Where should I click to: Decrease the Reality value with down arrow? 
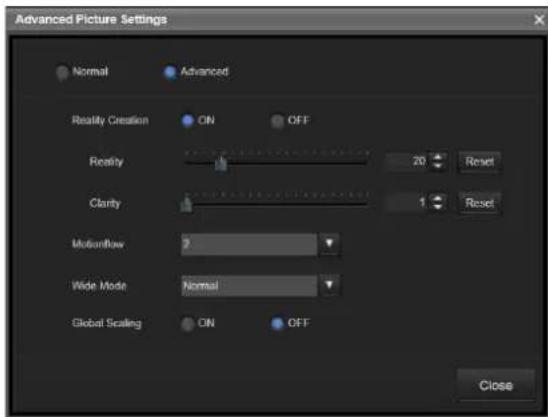coord(438,166)
